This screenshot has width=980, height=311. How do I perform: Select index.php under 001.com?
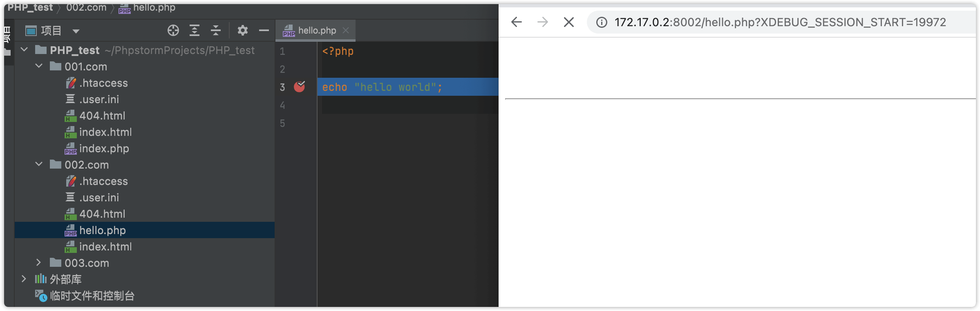pos(104,149)
